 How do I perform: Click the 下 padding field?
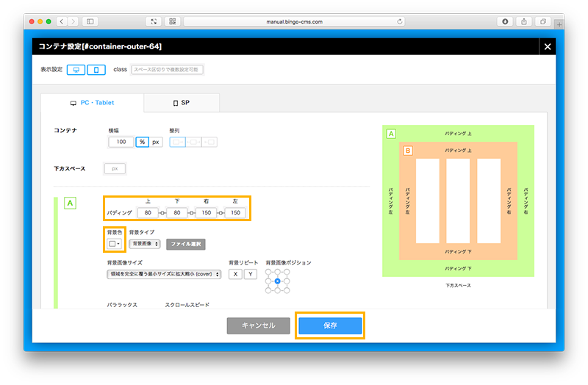pyautogui.click(x=177, y=212)
